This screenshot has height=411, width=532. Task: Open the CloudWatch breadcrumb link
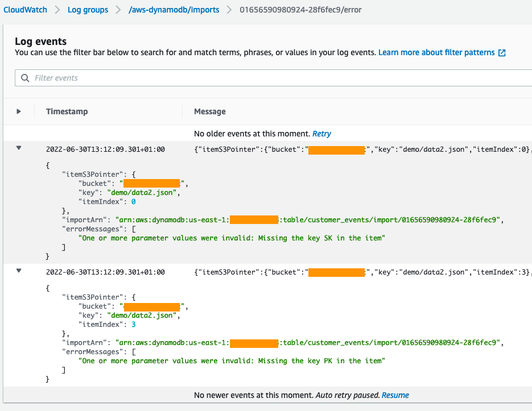click(26, 10)
